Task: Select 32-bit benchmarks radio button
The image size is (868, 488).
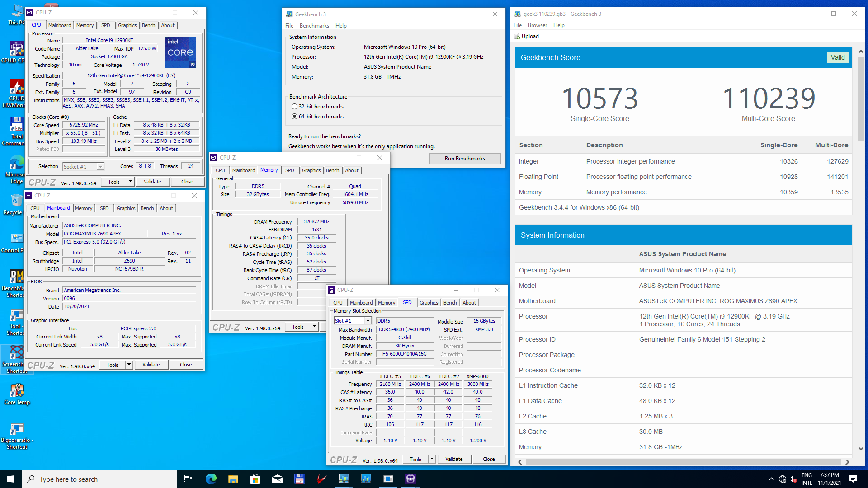Action: pos(295,107)
